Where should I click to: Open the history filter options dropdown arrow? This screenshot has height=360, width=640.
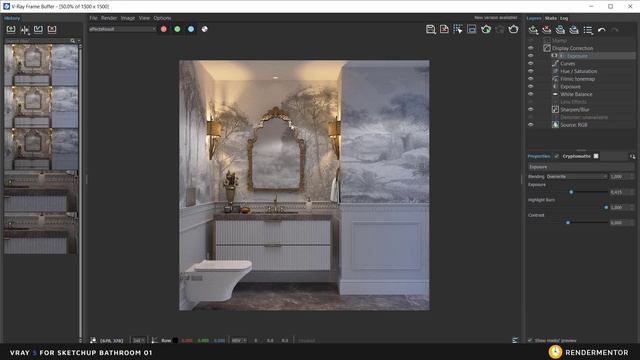[79, 41]
